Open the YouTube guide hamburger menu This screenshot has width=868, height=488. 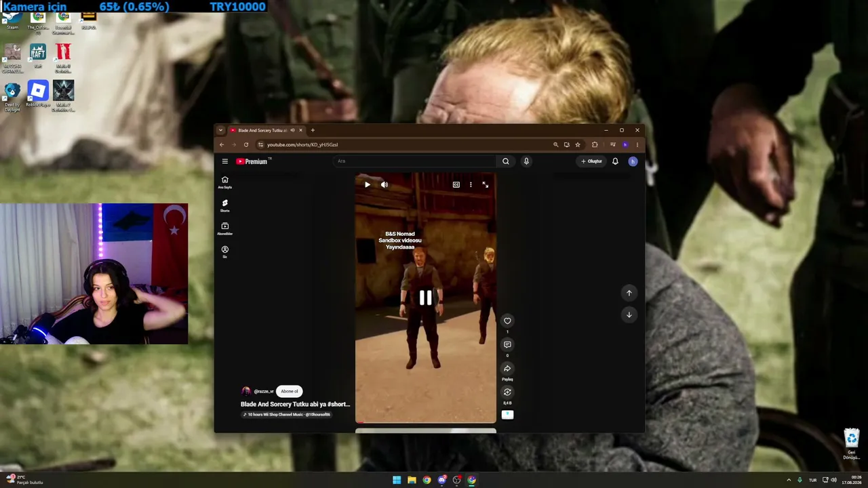[x=225, y=161]
